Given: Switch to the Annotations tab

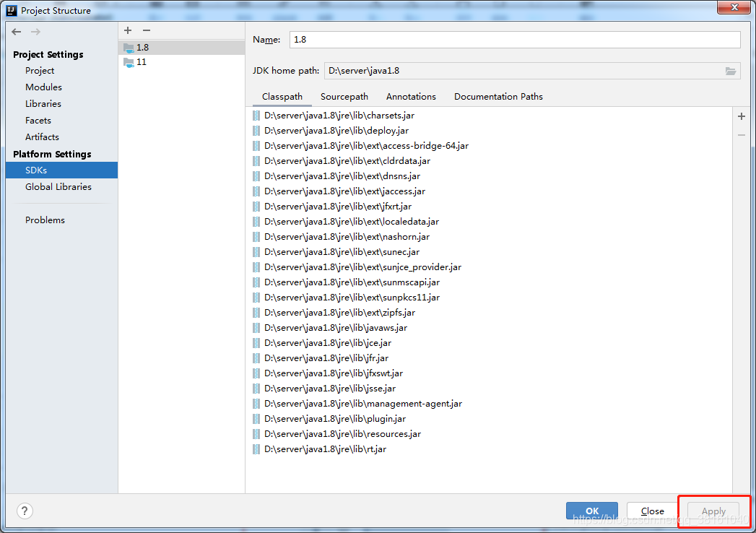Looking at the screenshot, I should point(411,97).
